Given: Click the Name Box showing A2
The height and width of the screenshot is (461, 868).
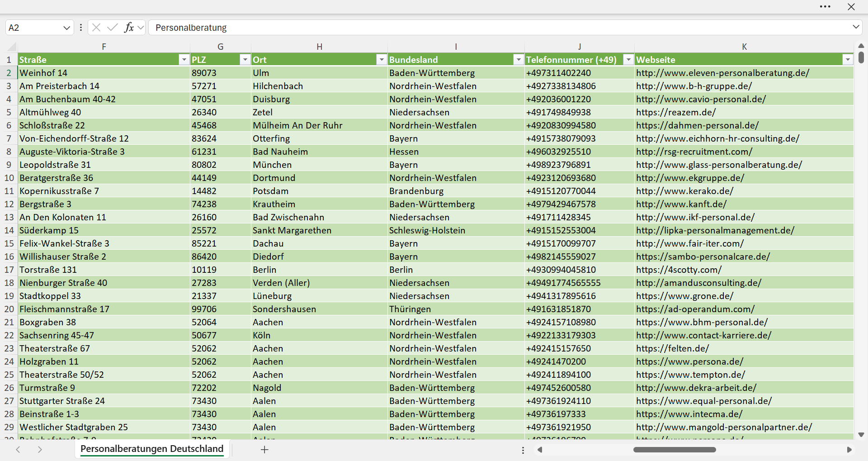Looking at the screenshot, I should (x=34, y=28).
